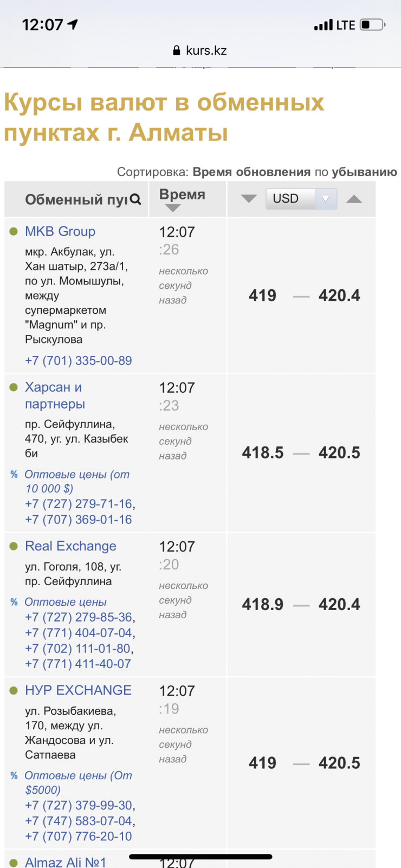Tap the percent icon beside Real Exchange wholesale
Viewport: 401px width, 868px height.
[x=14, y=602]
